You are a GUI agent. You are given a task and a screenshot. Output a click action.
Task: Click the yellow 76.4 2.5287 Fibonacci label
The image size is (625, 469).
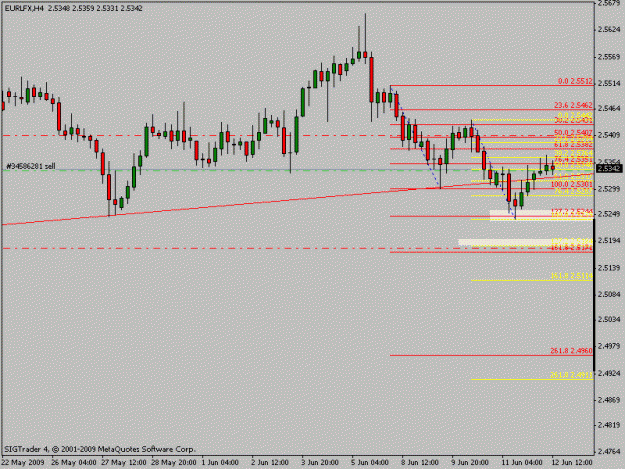pos(573,192)
